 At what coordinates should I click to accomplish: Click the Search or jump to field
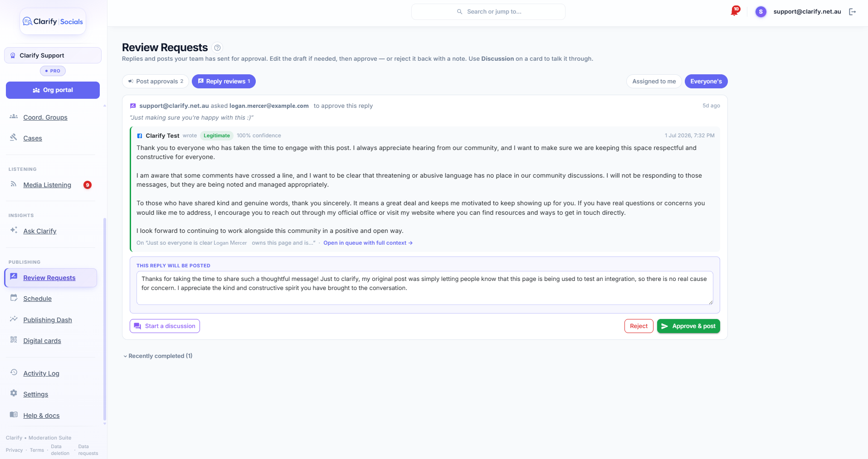point(488,12)
